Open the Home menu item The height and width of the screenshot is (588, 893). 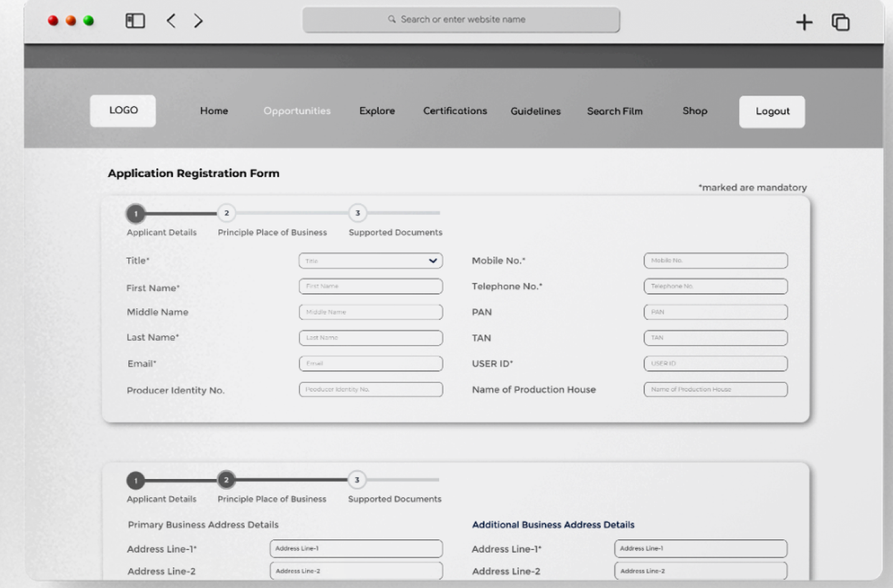[x=214, y=111]
